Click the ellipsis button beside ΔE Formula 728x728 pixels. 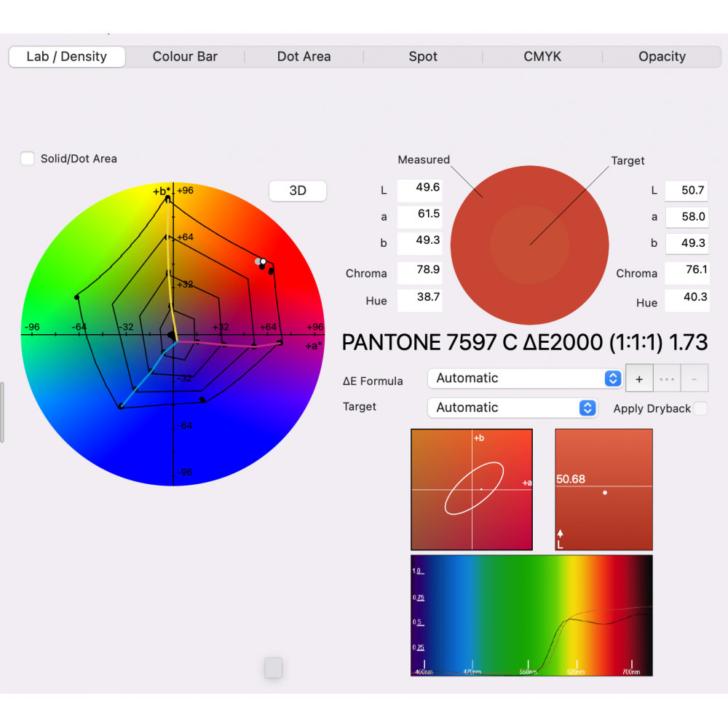click(x=667, y=379)
